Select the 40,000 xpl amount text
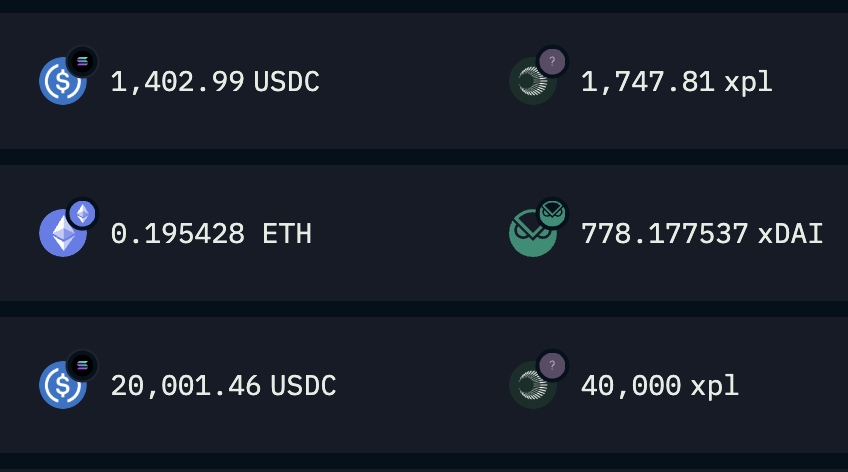Image resolution: width=848 pixels, height=472 pixels. [x=660, y=386]
